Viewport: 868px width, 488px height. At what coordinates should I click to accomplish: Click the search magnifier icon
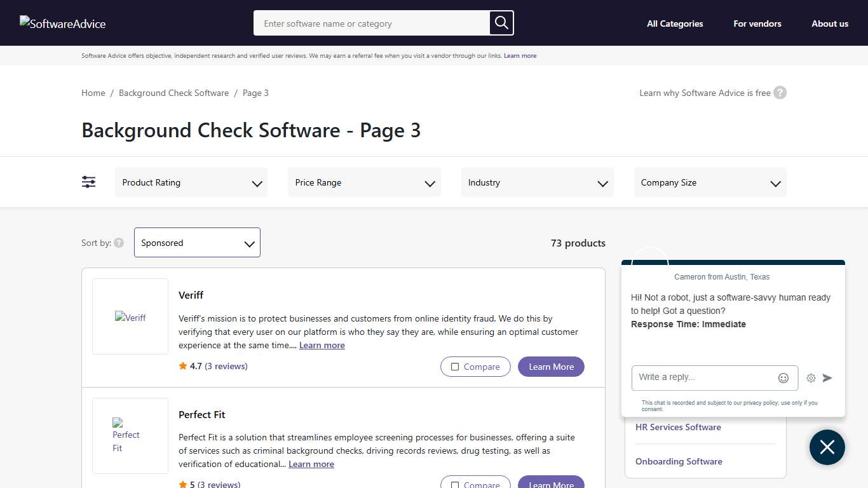(x=501, y=23)
